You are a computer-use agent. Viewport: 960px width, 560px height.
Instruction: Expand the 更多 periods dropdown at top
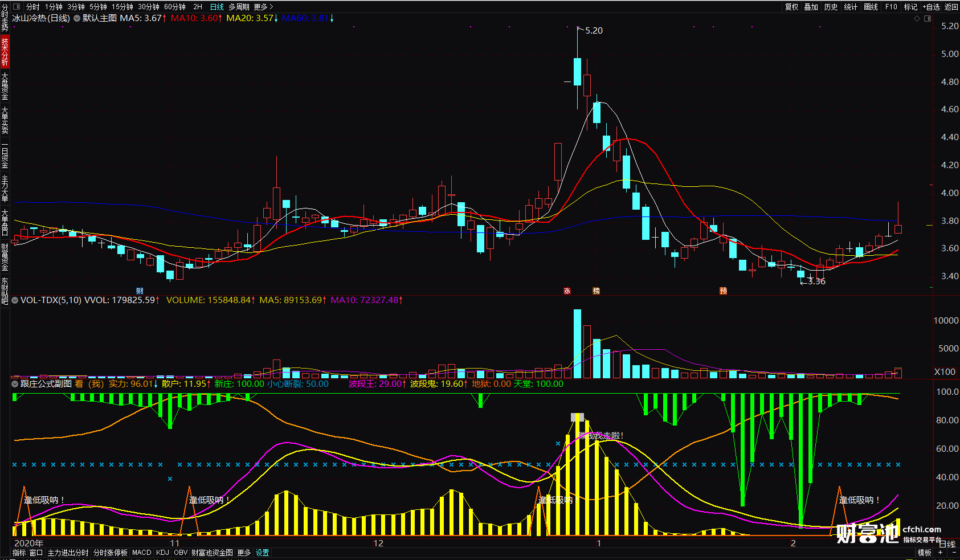click(x=263, y=7)
